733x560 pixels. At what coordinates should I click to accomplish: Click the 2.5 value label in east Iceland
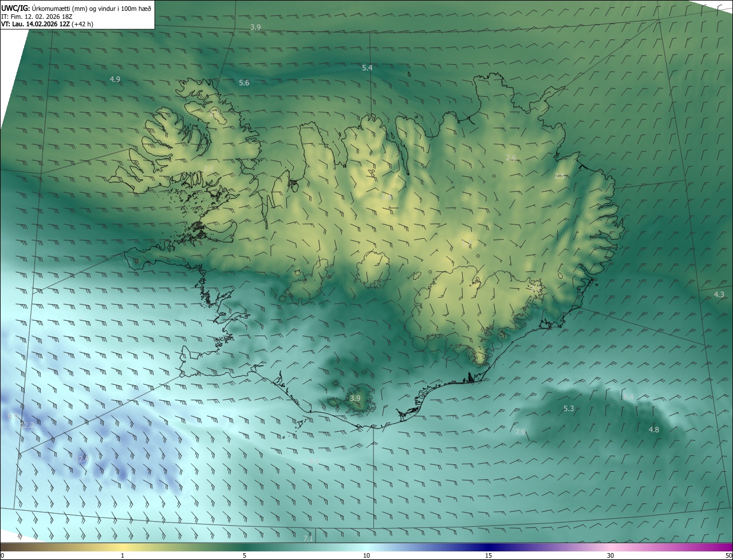click(560, 176)
